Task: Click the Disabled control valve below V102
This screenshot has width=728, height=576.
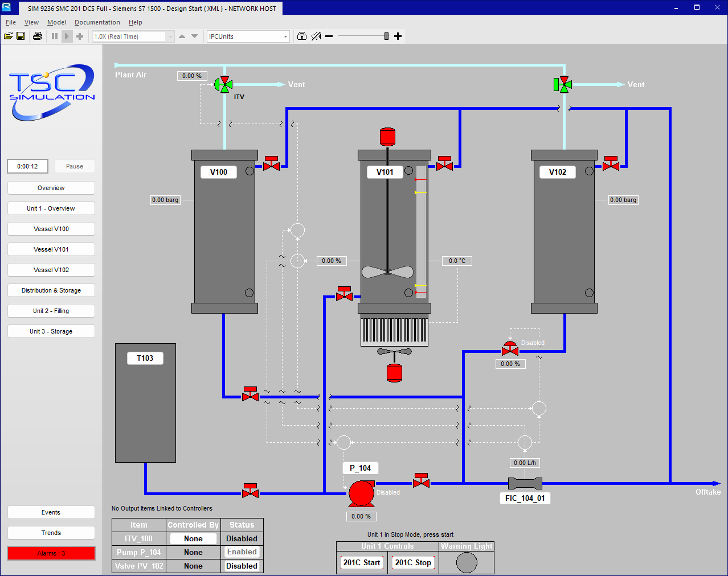Action: pyautogui.click(x=510, y=349)
